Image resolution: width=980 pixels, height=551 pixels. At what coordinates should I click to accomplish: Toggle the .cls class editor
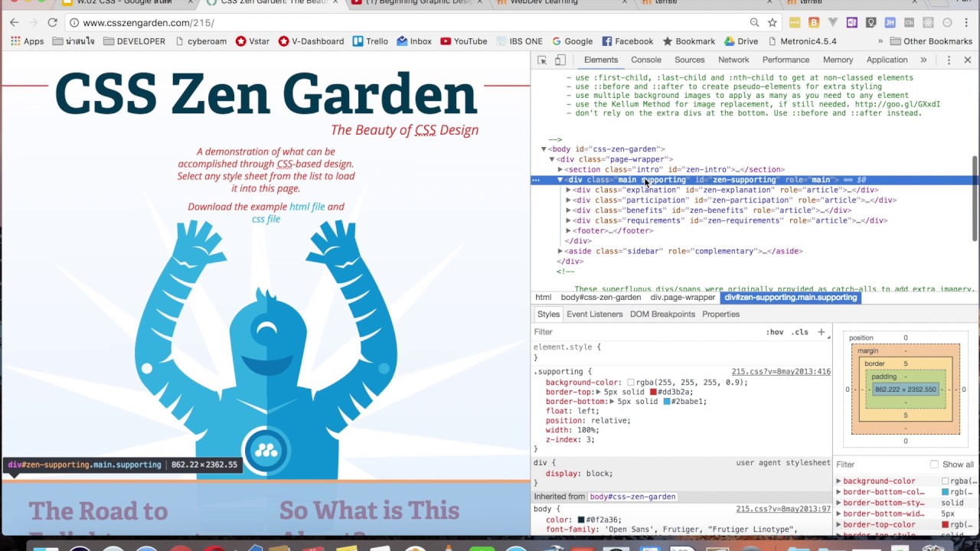[800, 332]
